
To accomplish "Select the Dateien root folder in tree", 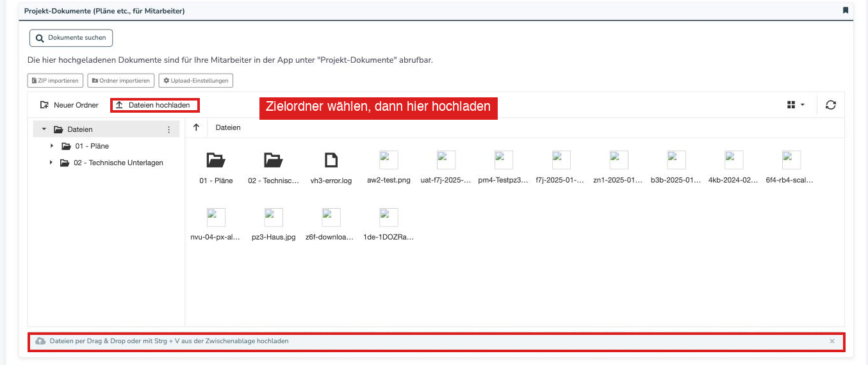I will [x=106, y=129].
